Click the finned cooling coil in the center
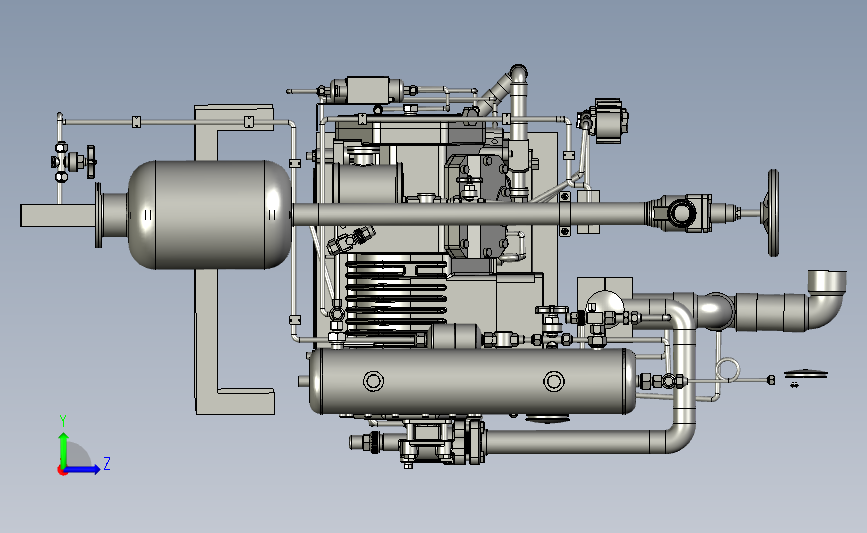 click(396, 296)
